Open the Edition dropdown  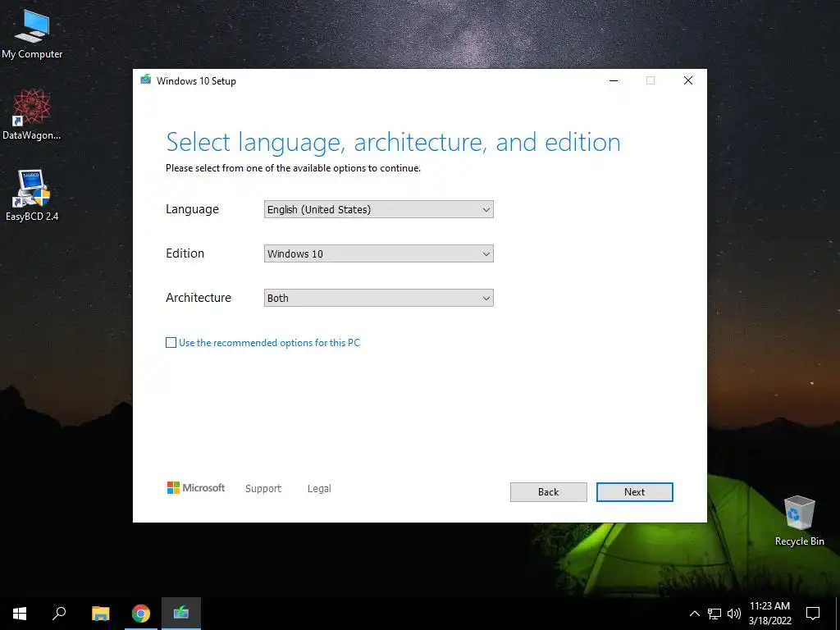(x=379, y=254)
